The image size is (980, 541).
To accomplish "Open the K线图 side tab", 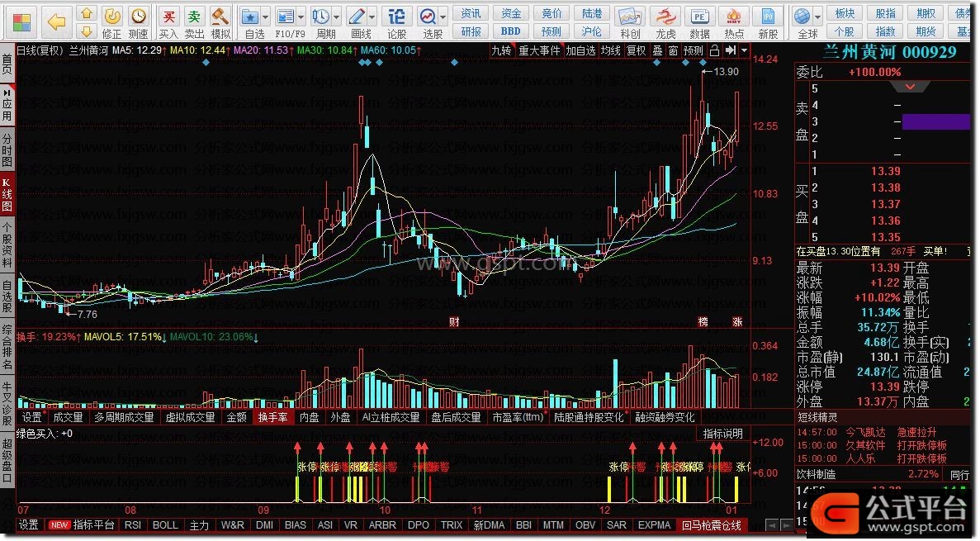I will (x=7, y=194).
